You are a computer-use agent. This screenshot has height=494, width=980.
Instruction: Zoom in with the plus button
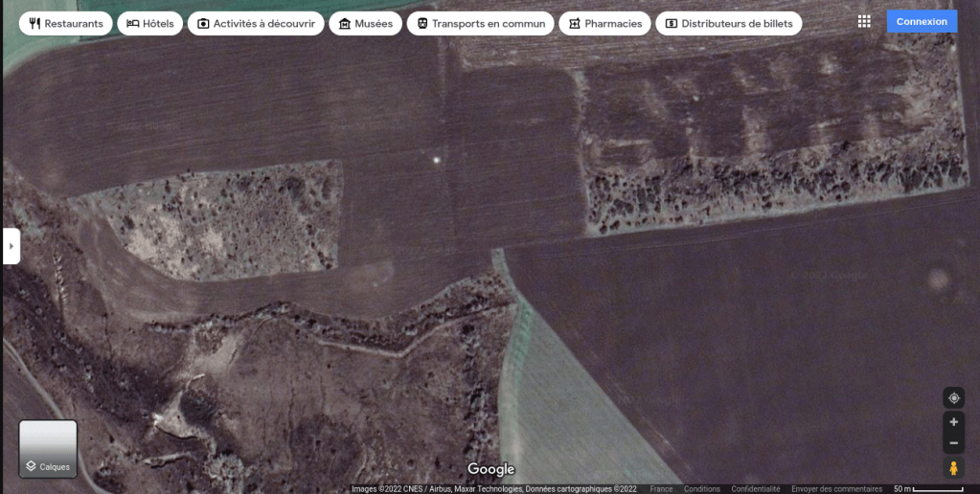click(953, 422)
